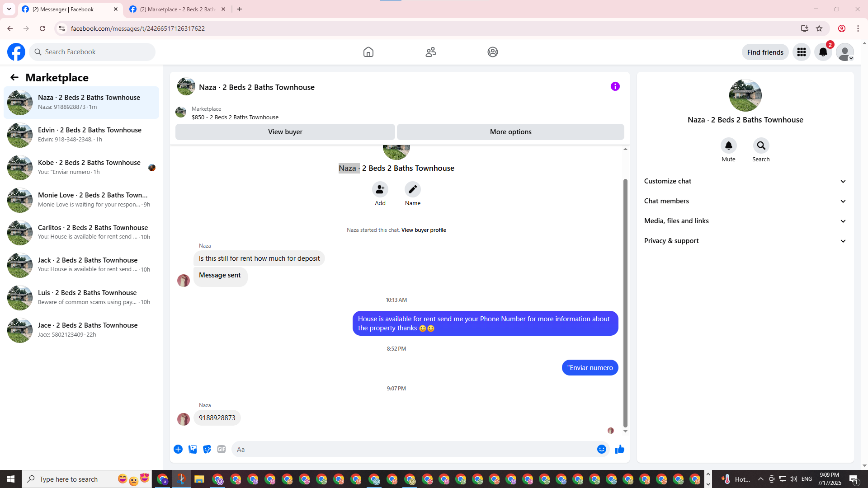Navigate back in the browser

coord(10,28)
